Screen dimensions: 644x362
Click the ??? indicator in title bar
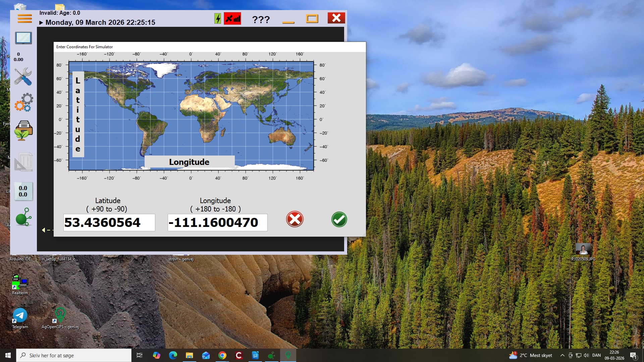coord(261,19)
